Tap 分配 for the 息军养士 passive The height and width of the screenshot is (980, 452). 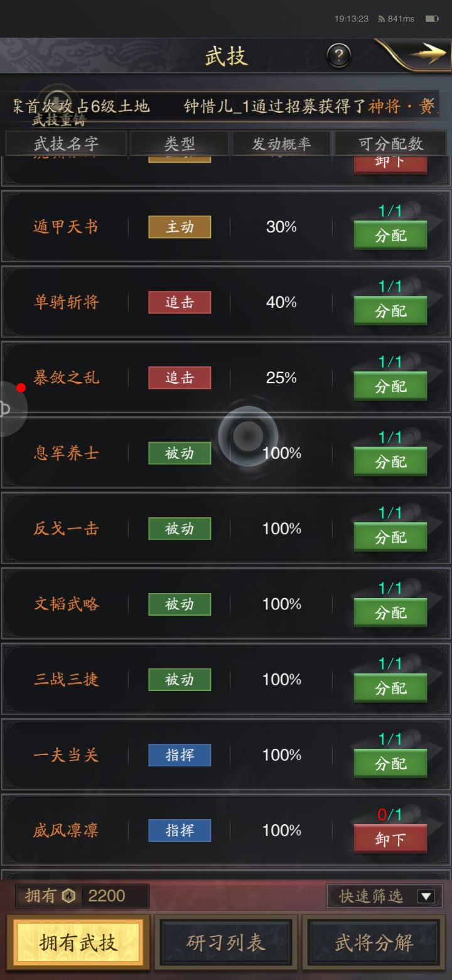point(390,461)
